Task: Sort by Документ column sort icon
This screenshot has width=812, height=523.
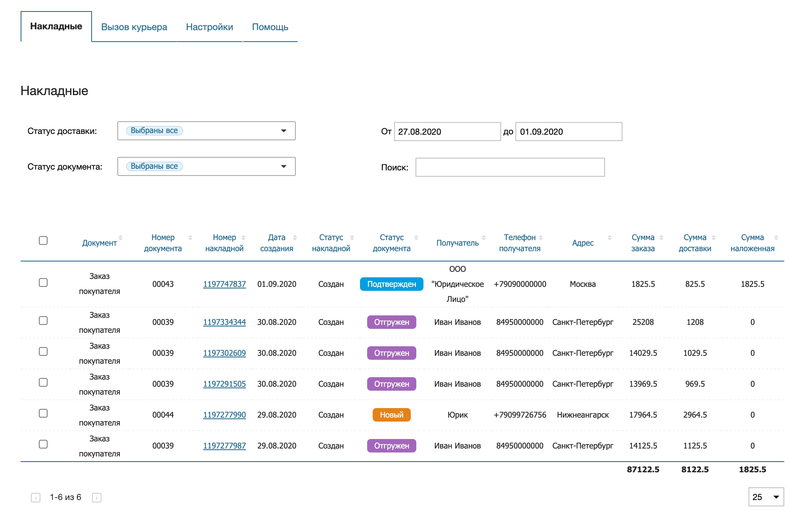Action: coord(121,238)
